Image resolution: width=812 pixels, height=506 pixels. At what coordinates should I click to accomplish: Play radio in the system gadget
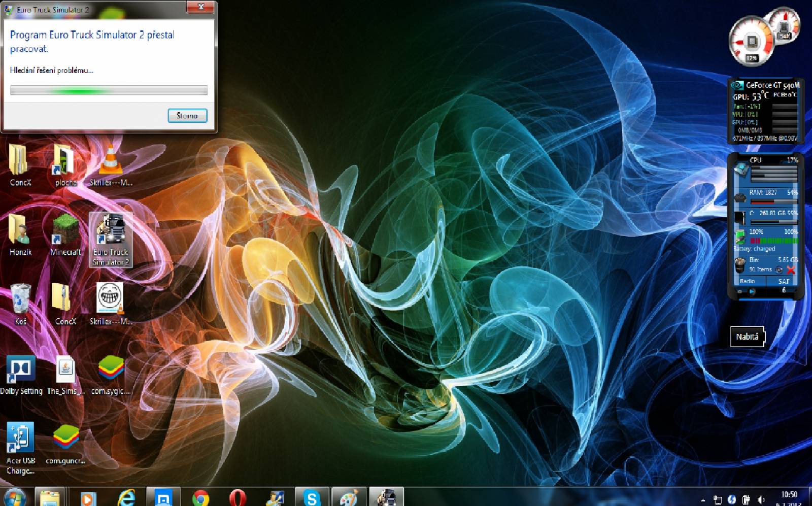coord(753,292)
